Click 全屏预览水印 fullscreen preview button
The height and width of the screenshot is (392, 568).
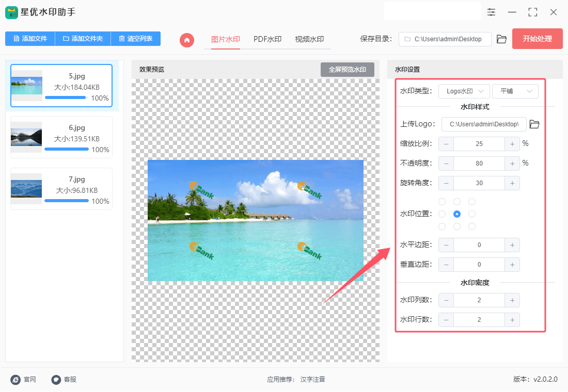(x=348, y=70)
